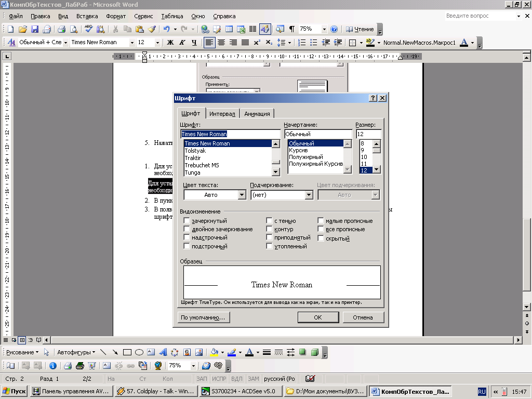Switch to the Анимация tab
532x399 pixels.
257,114
